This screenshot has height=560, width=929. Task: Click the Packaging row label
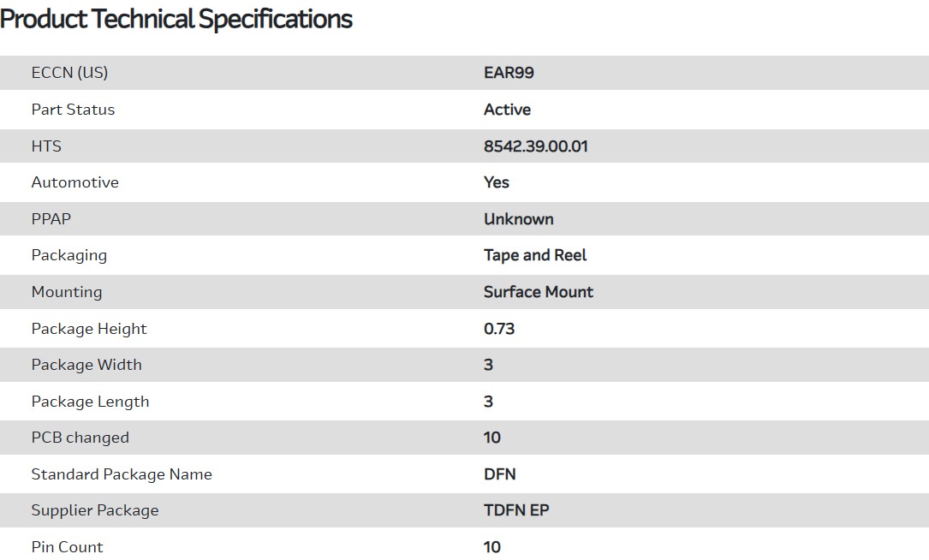(x=68, y=255)
